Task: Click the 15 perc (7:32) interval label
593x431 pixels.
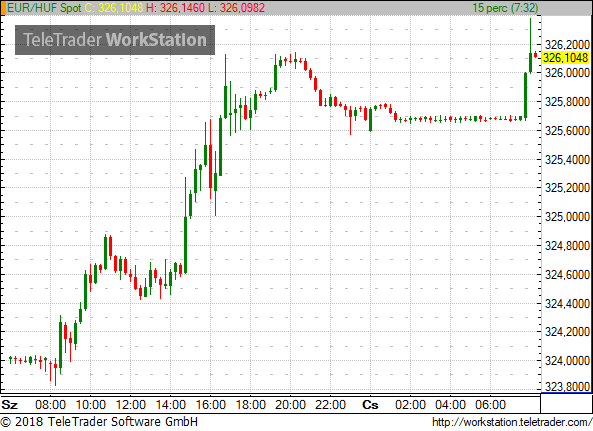Action: [x=505, y=8]
